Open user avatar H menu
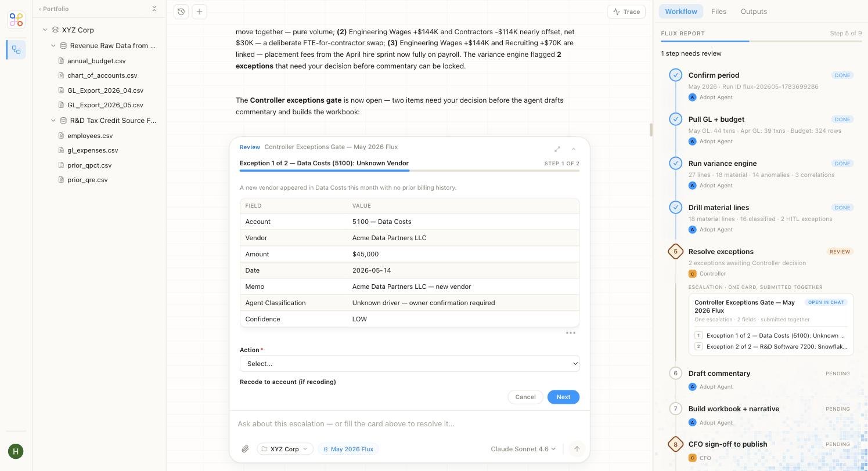This screenshot has width=868, height=471. [x=16, y=451]
